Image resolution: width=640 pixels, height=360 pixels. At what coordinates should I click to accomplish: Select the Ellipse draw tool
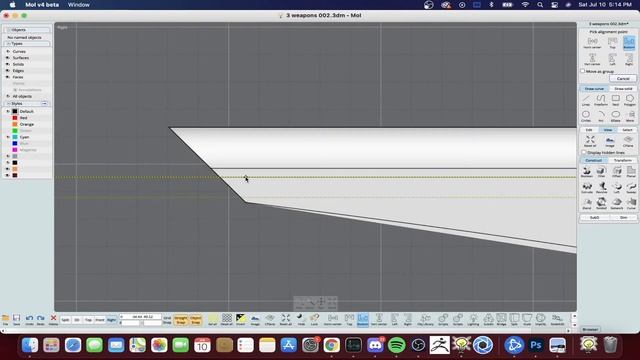click(x=616, y=116)
